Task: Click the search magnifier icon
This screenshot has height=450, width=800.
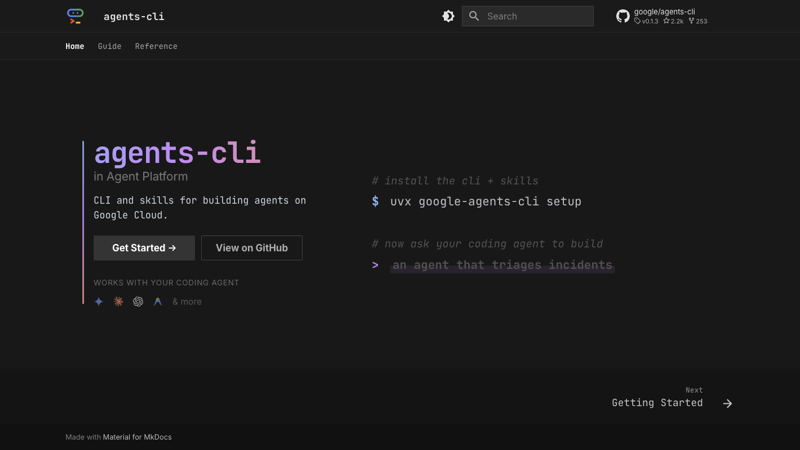Action: click(474, 16)
